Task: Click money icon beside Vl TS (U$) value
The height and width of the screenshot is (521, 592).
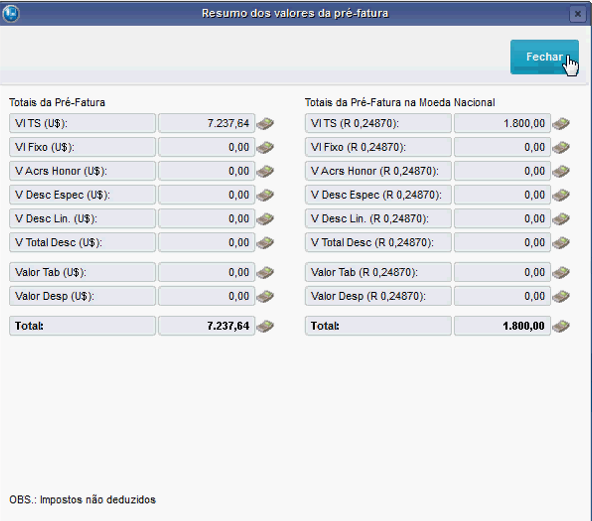Action: [x=265, y=123]
